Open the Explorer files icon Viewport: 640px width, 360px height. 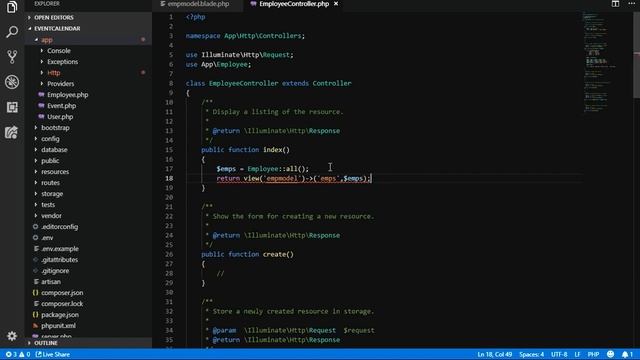pyautogui.click(x=12, y=7)
